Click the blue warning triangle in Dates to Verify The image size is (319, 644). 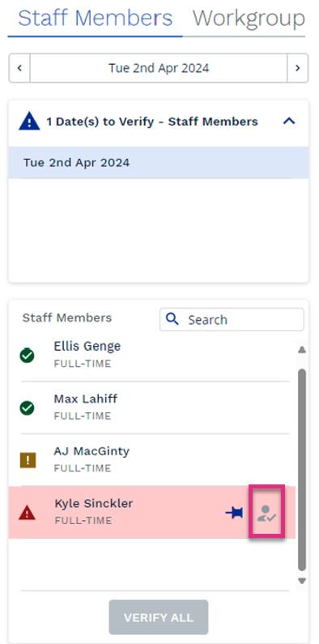click(29, 122)
